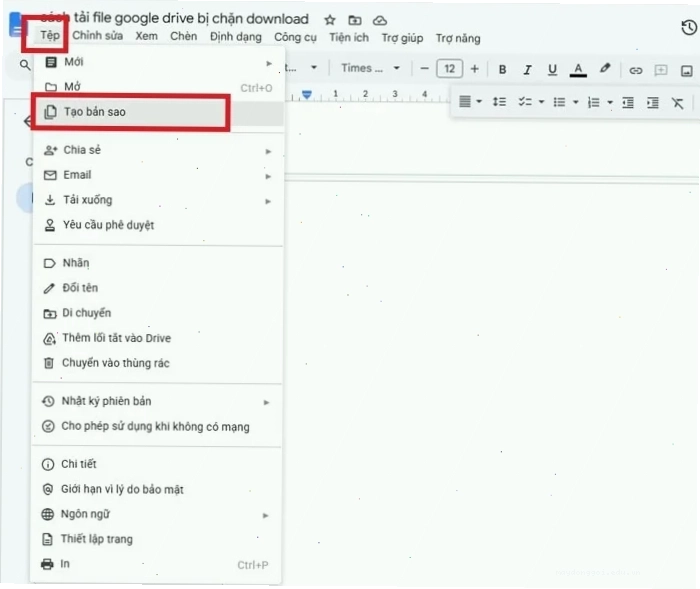Viewport: 700px width, 589px height.
Task: Apply a numbered list
Action: (593, 103)
